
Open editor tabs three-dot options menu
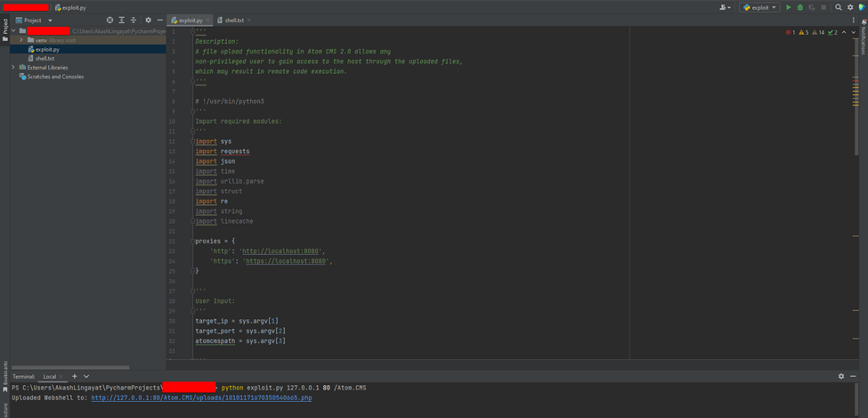[x=854, y=20]
